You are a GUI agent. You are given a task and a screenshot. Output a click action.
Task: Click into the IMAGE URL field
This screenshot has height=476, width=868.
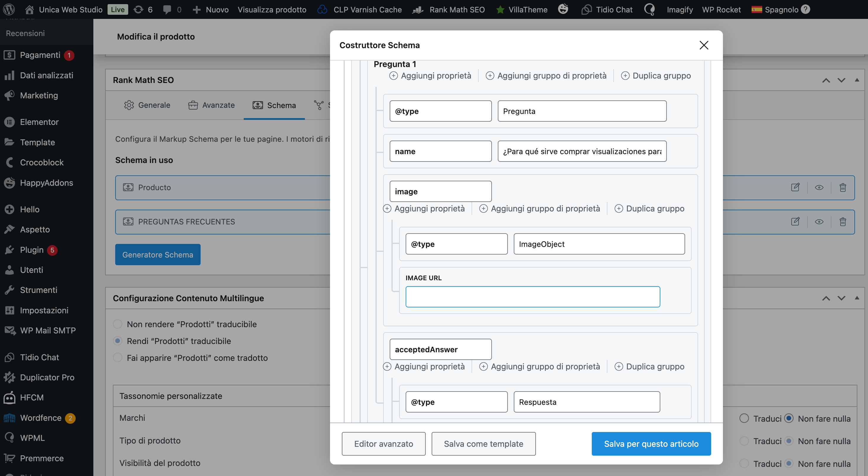[x=532, y=297]
